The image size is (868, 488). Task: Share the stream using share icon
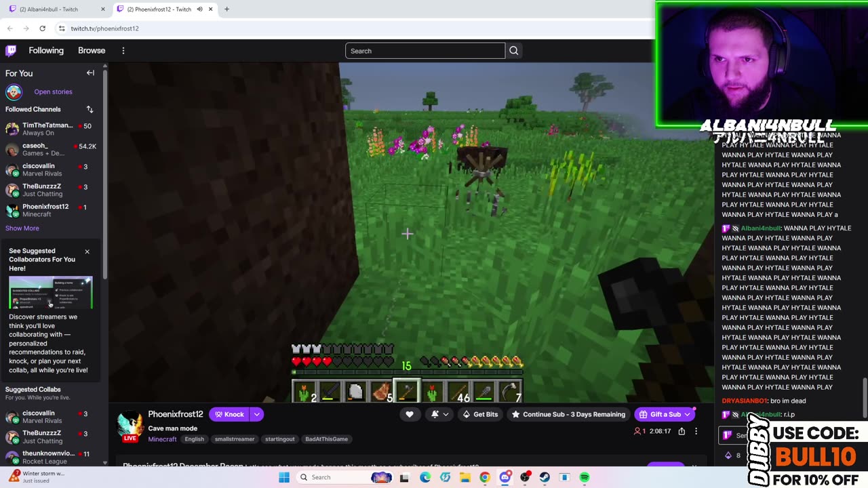click(682, 431)
